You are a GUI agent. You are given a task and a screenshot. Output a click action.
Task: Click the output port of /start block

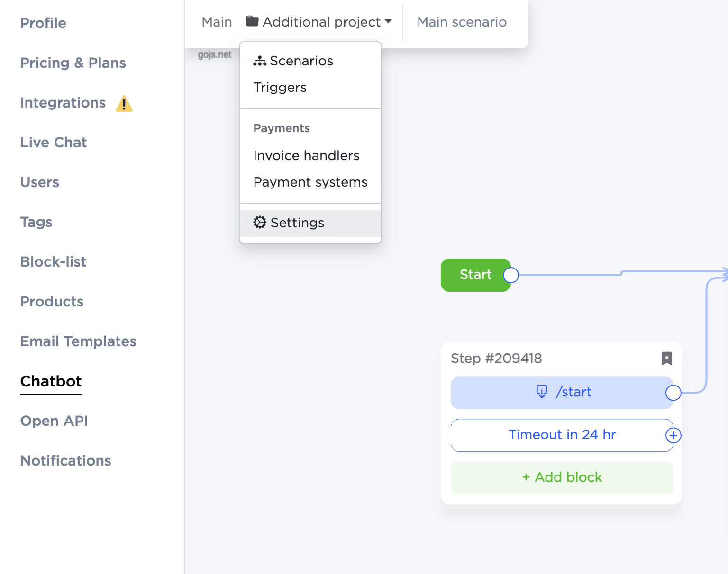pos(673,393)
